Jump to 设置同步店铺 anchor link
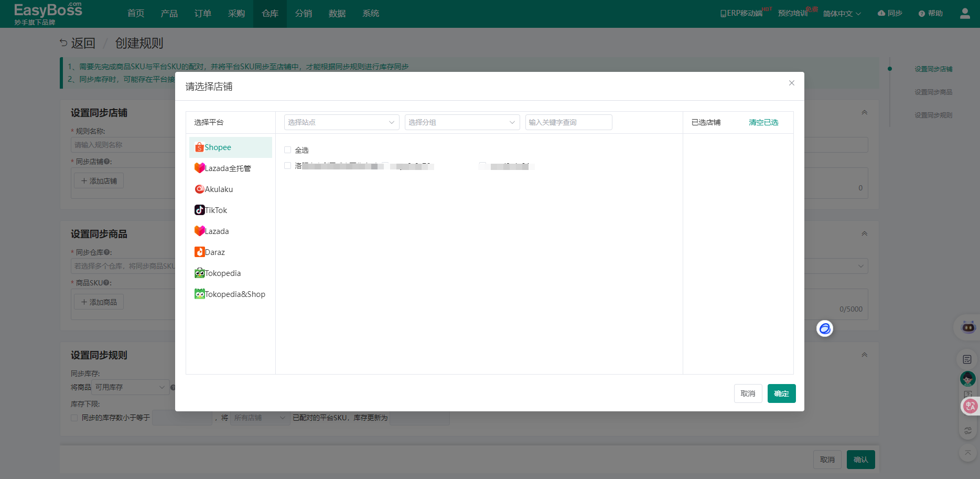This screenshot has width=980, height=479. [x=933, y=69]
